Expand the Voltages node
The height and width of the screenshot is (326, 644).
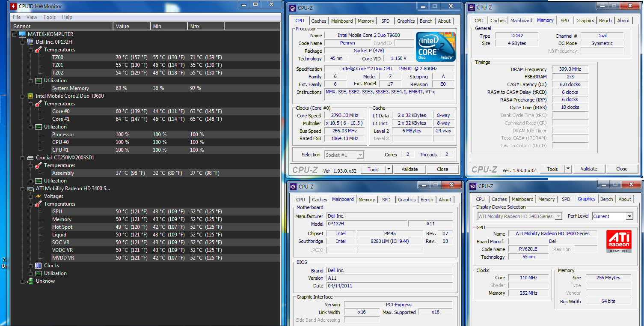[31, 196]
